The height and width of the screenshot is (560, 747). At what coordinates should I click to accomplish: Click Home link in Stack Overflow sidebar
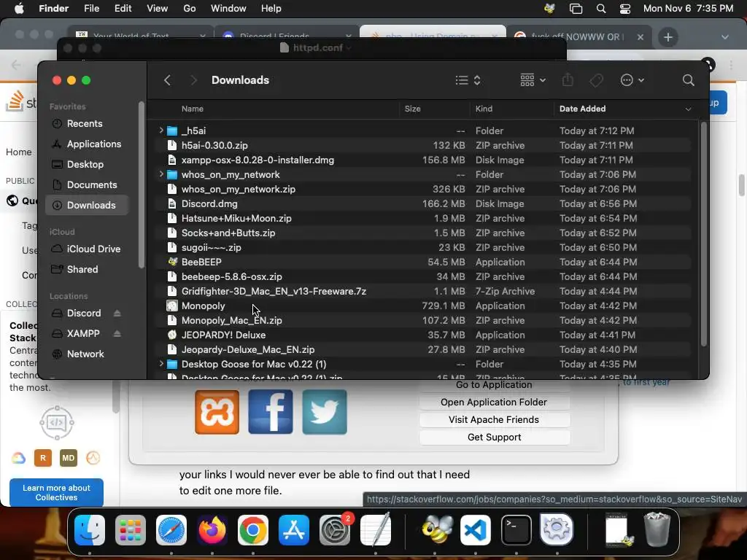pyautogui.click(x=18, y=152)
